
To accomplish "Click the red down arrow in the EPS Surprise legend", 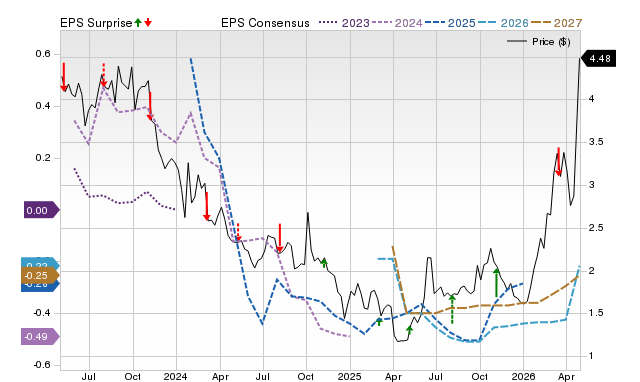I will pos(148,22).
